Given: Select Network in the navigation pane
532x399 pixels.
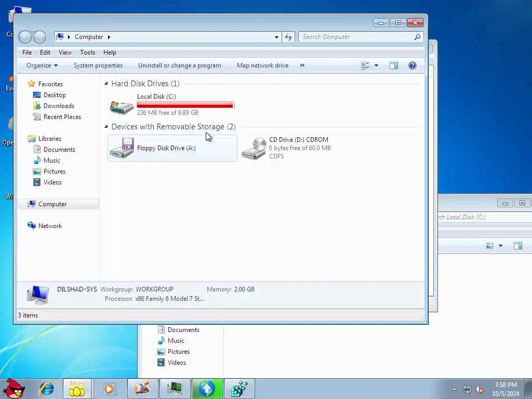Looking at the screenshot, I should click(50, 225).
